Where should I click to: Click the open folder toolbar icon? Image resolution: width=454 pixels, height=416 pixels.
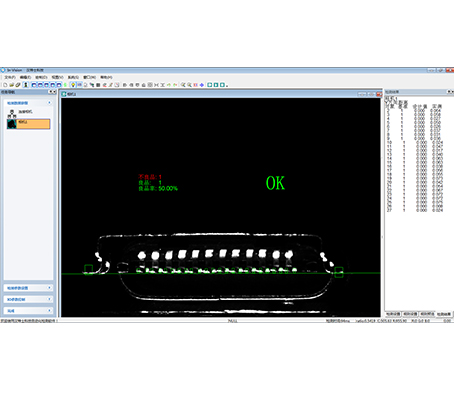(x=11, y=85)
